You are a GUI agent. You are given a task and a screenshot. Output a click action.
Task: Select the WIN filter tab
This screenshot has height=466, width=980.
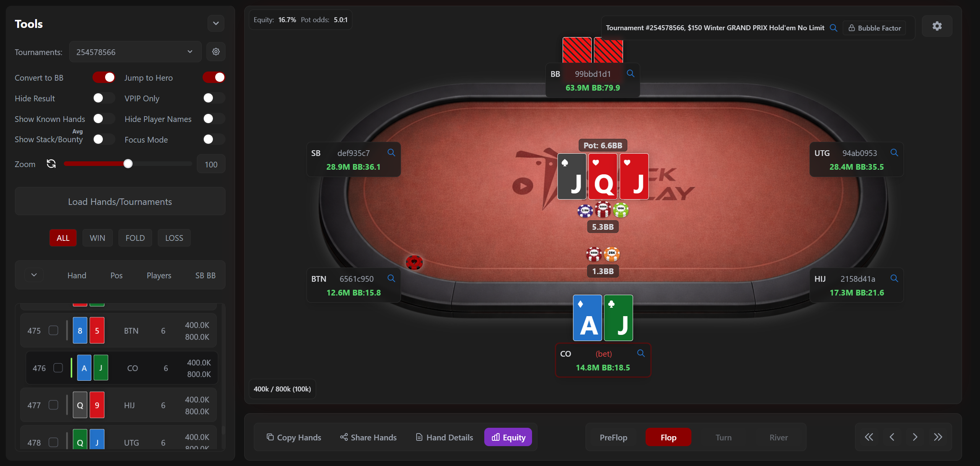[x=97, y=238]
